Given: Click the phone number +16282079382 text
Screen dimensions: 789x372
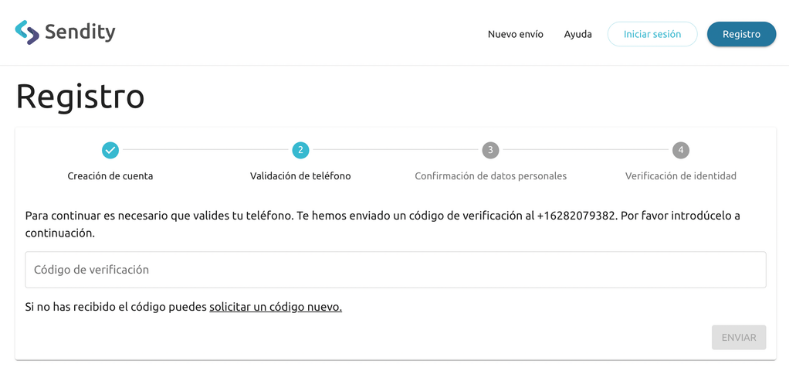Looking at the screenshot, I should (577, 216).
